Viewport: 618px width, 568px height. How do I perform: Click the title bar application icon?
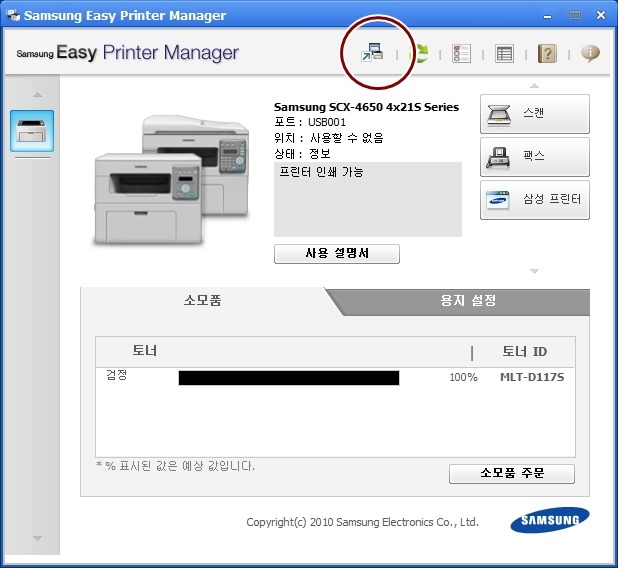[13, 15]
